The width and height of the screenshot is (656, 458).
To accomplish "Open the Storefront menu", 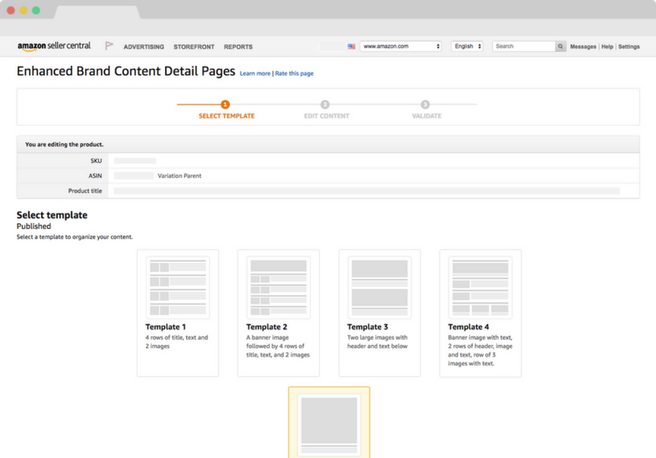I will [194, 47].
